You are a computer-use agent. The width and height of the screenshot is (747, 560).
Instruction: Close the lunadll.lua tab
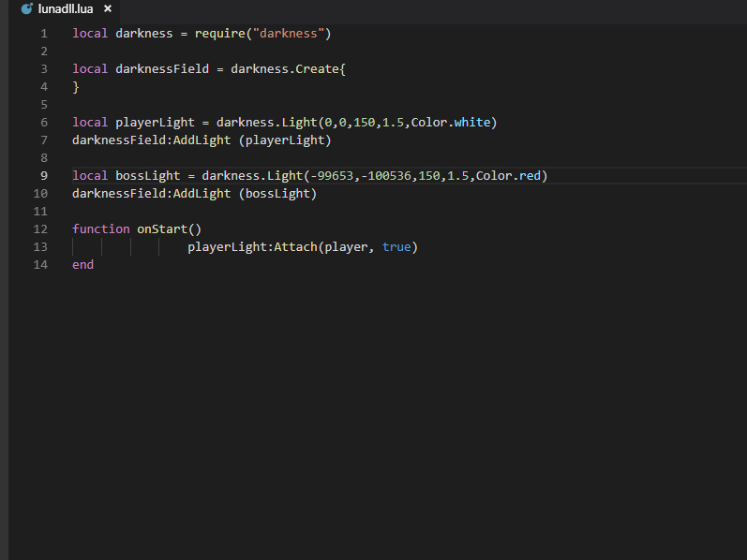(x=108, y=8)
